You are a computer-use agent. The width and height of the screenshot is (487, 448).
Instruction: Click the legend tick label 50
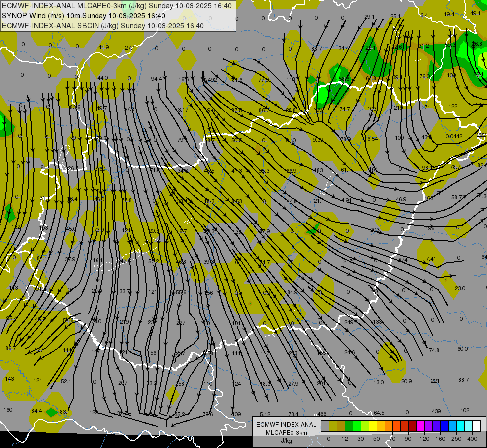click(376, 439)
